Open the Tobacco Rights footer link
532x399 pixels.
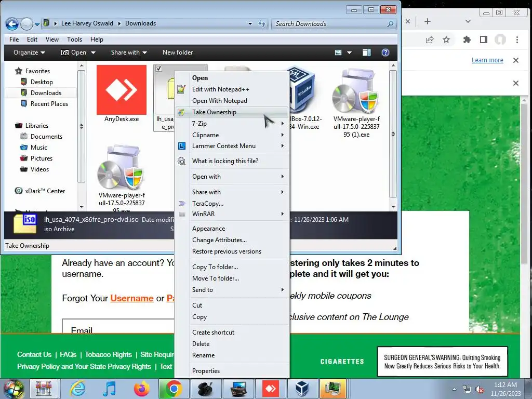108,354
